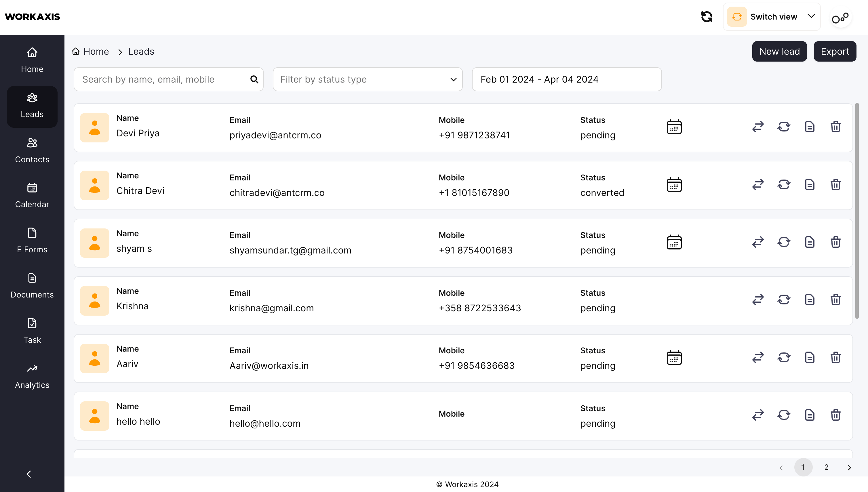Image resolution: width=868 pixels, height=492 pixels.
Task: Collapse the left sidebar
Action: tap(29, 474)
